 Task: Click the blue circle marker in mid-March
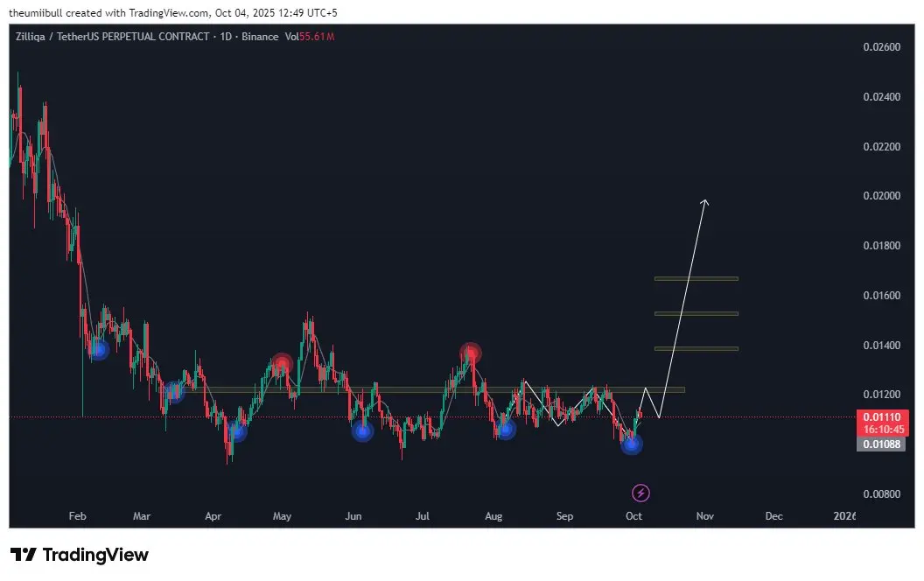pyautogui.click(x=174, y=392)
